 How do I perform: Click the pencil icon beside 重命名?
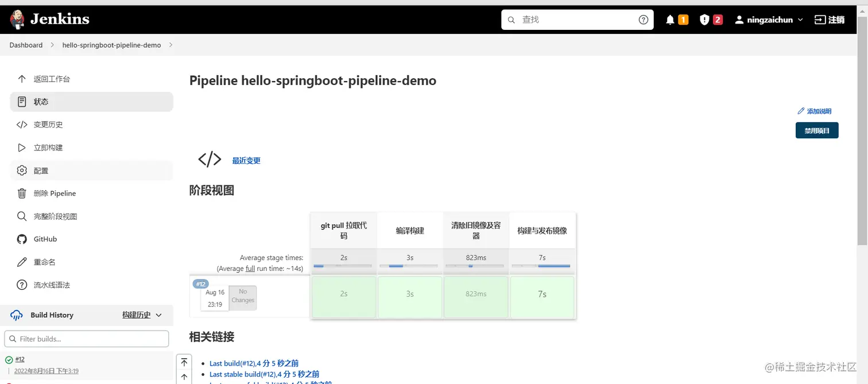pos(22,262)
